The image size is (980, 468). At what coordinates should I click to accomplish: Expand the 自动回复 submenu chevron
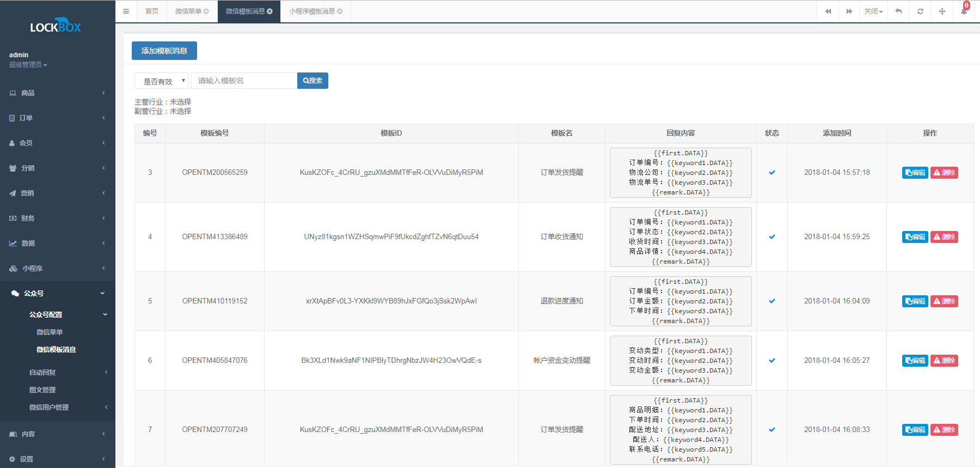[x=106, y=373]
